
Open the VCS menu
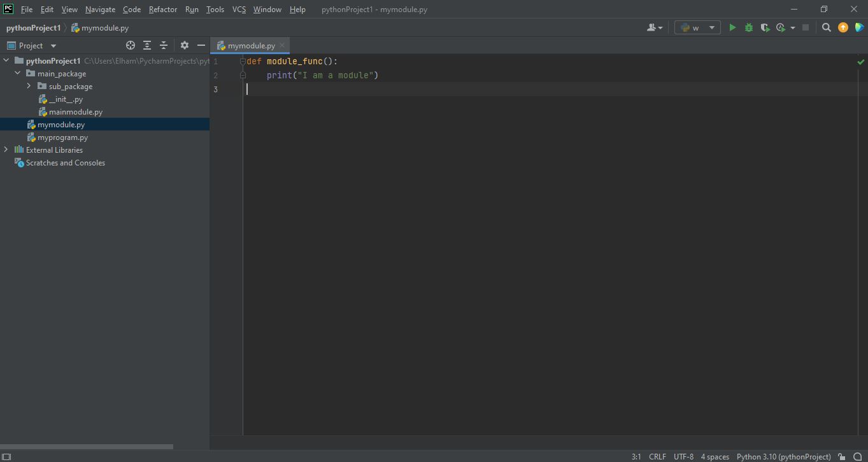[239, 10]
